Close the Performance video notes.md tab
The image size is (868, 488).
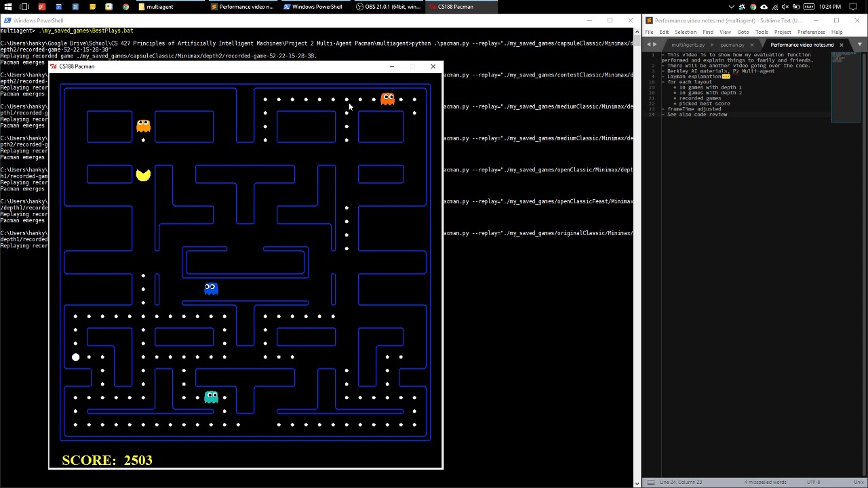(x=842, y=45)
